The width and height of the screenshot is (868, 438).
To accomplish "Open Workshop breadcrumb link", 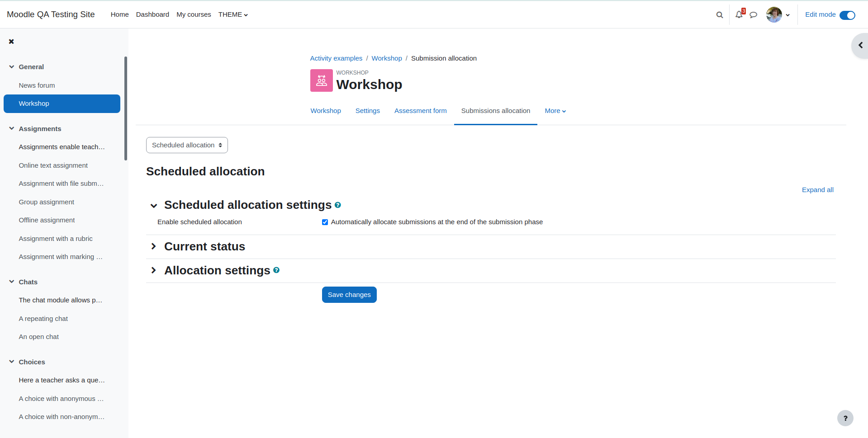I will click(387, 58).
